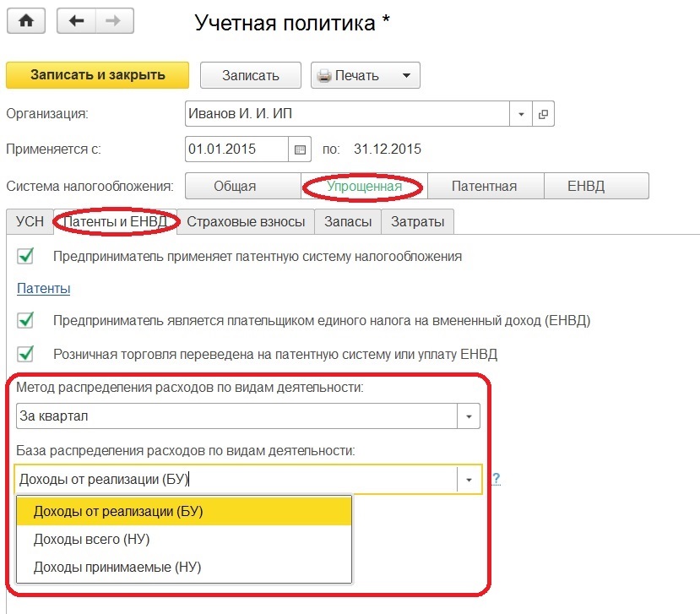The image size is (700, 614).
Task: Open the Страховые взносы tab
Action: tap(246, 221)
